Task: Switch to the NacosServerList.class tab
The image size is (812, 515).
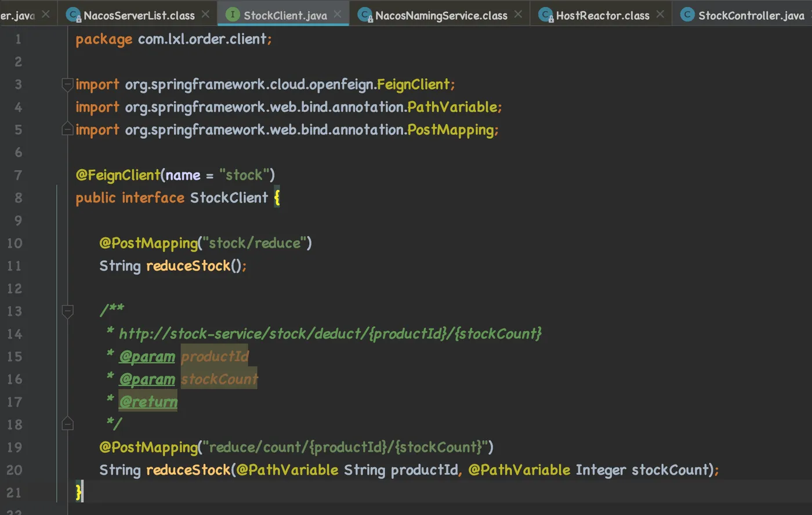Action: coord(139,15)
